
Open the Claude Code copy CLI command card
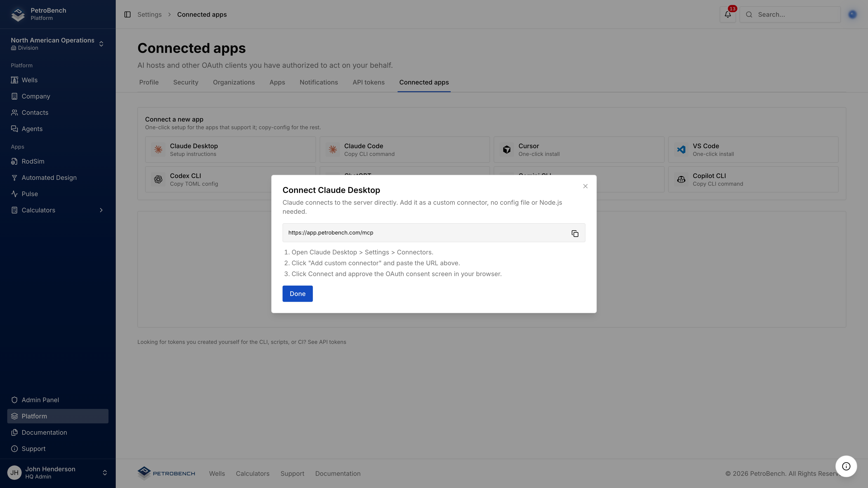pos(405,150)
